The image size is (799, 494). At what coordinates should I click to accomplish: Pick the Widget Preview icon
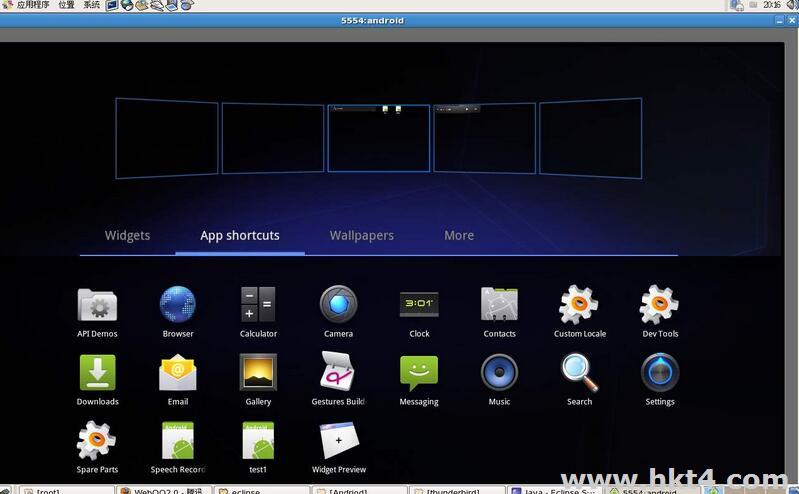[339, 440]
